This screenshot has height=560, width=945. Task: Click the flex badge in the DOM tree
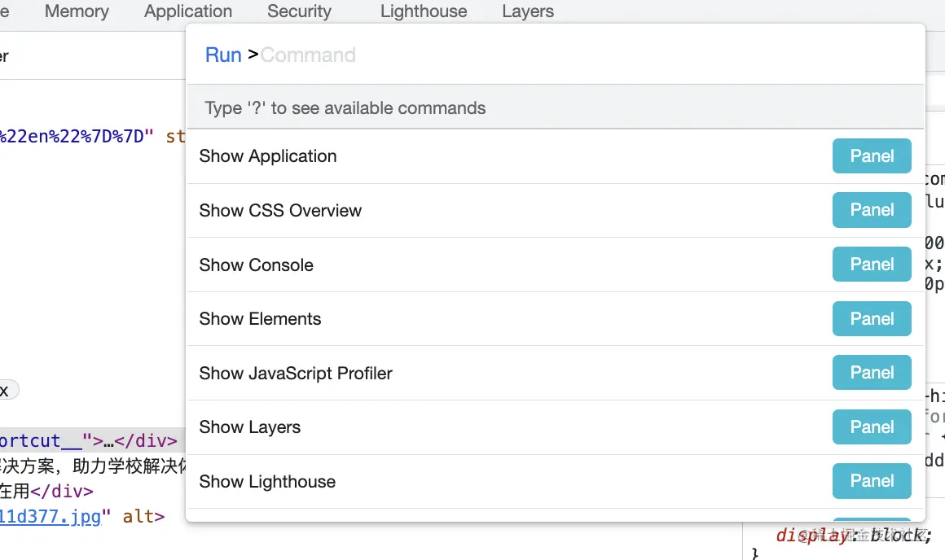pyautogui.click(x=7, y=391)
